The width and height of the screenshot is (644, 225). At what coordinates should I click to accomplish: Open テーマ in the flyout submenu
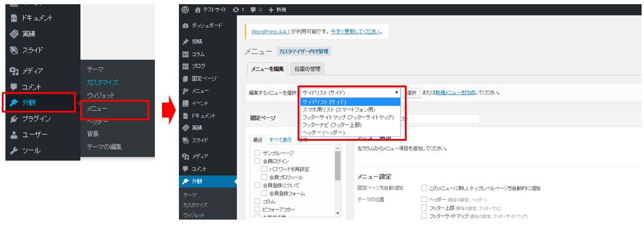(95, 70)
